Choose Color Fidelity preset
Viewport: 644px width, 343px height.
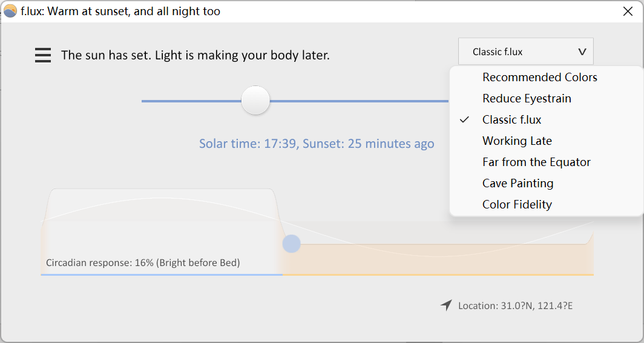[517, 204]
